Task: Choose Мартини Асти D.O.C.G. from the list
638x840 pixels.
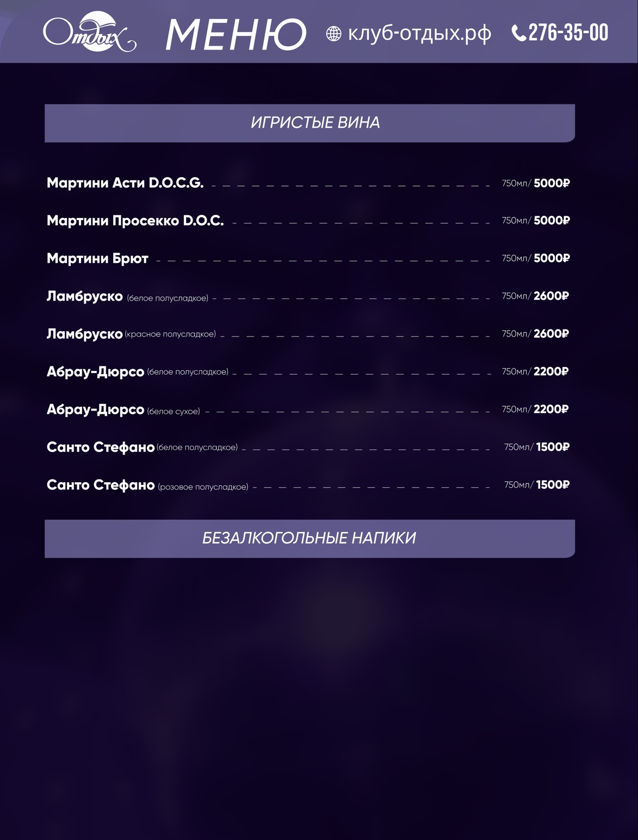Action: 125,183
